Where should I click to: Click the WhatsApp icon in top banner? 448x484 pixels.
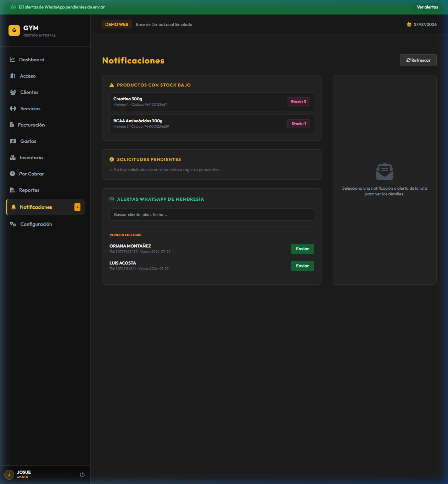pos(13,7)
